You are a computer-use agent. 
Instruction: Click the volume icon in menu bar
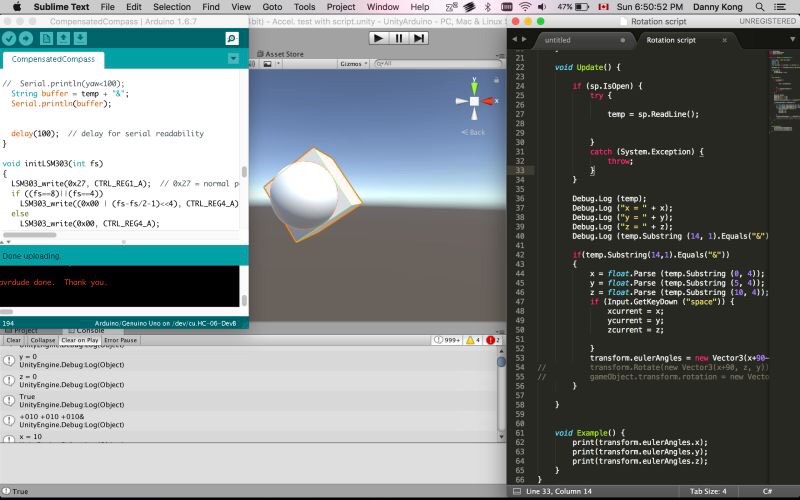542,7
